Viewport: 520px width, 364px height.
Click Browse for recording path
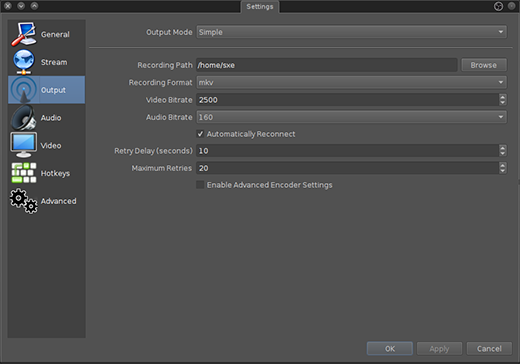coord(484,65)
